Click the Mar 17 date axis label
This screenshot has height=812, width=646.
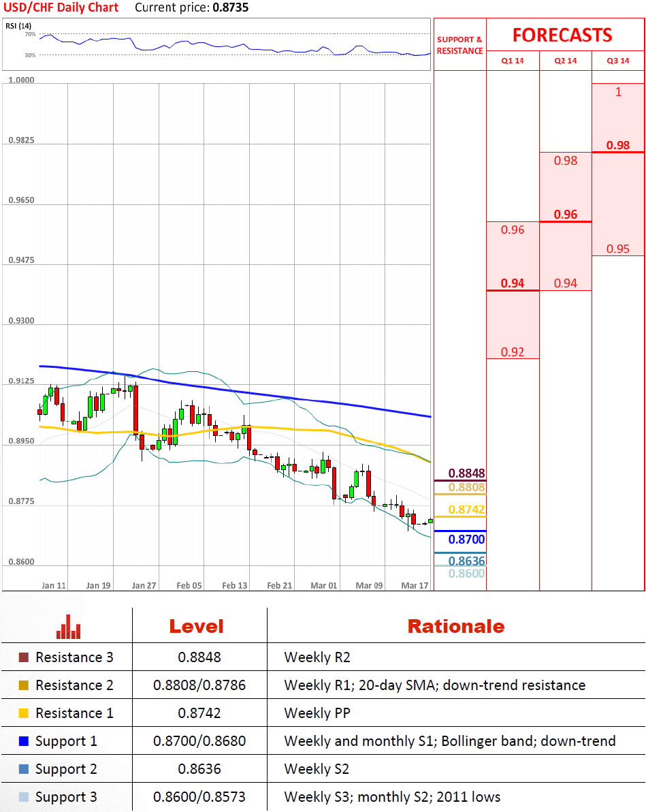[415, 586]
